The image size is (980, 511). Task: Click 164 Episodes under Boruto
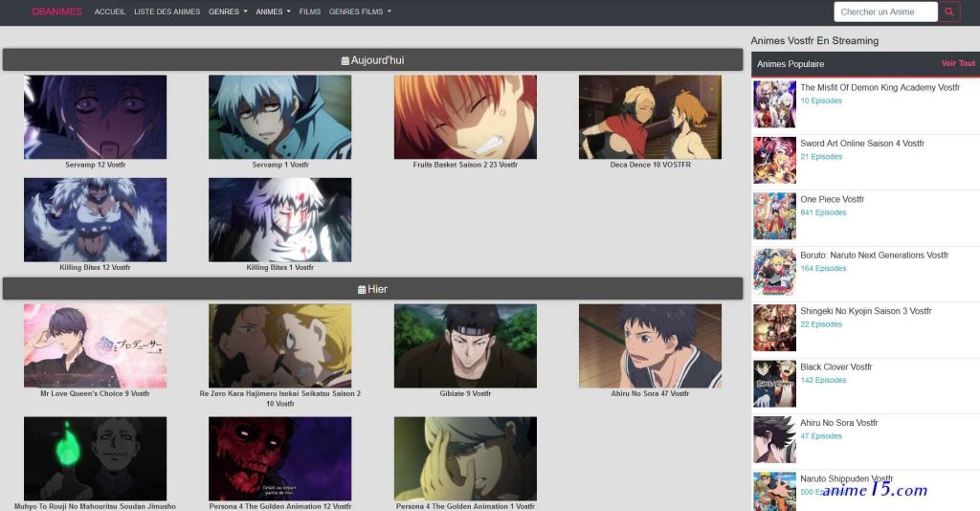coord(823,268)
